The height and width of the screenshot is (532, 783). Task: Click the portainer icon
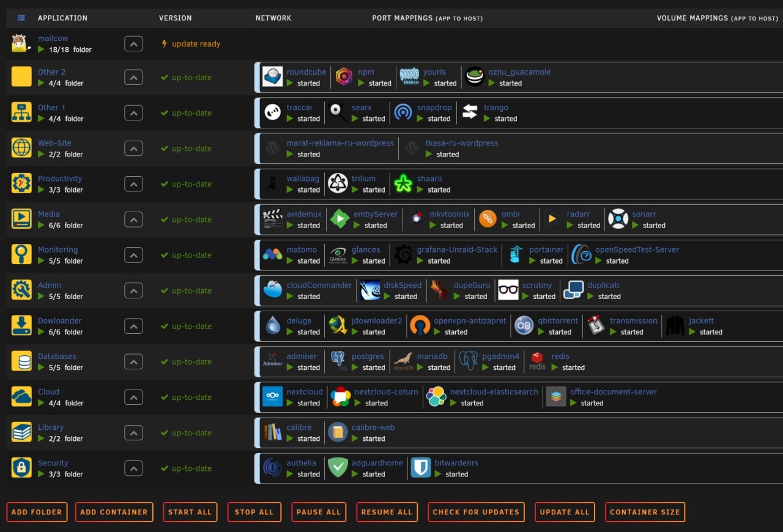(517, 254)
